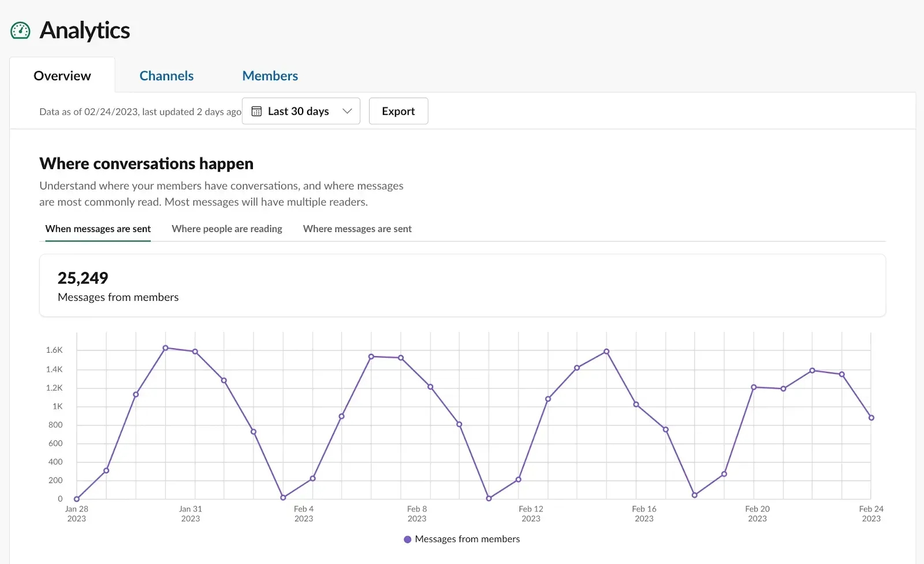Viewport: 924px width, 564px height.
Task: Click the data point above Feb 20 label
Action: tap(754, 387)
